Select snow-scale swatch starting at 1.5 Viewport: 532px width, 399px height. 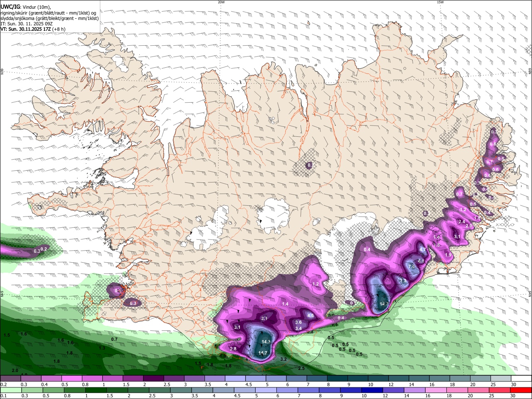[133, 379]
